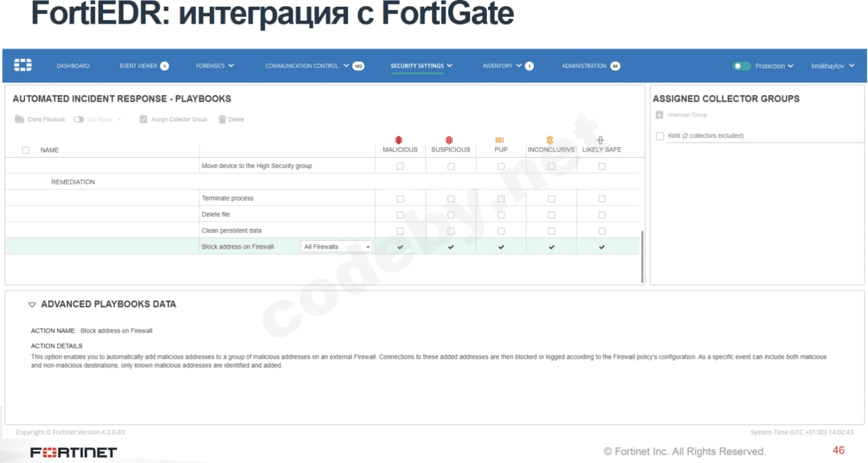Click the FortiEDR logo icon
Image resolution: width=868 pixels, height=463 pixels.
(x=23, y=66)
